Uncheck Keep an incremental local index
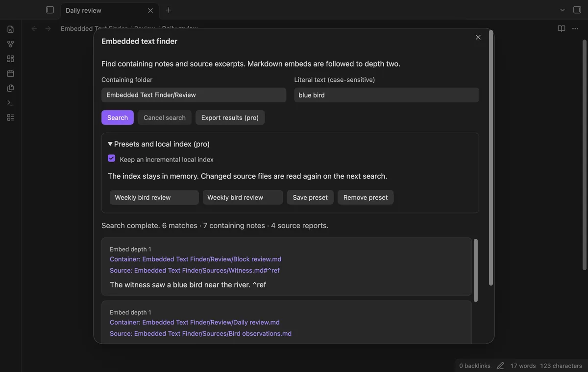 coord(112,159)
